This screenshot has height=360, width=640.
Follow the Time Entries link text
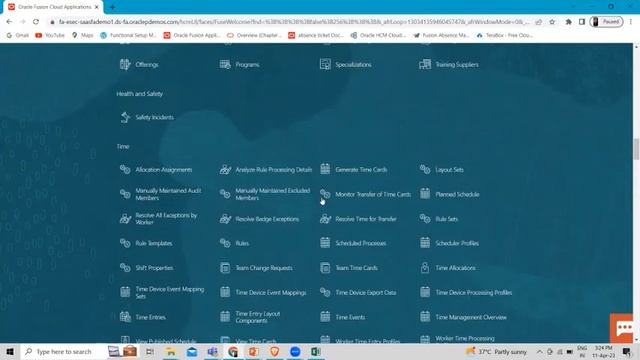pyautogui.click(x=150, y=317)
